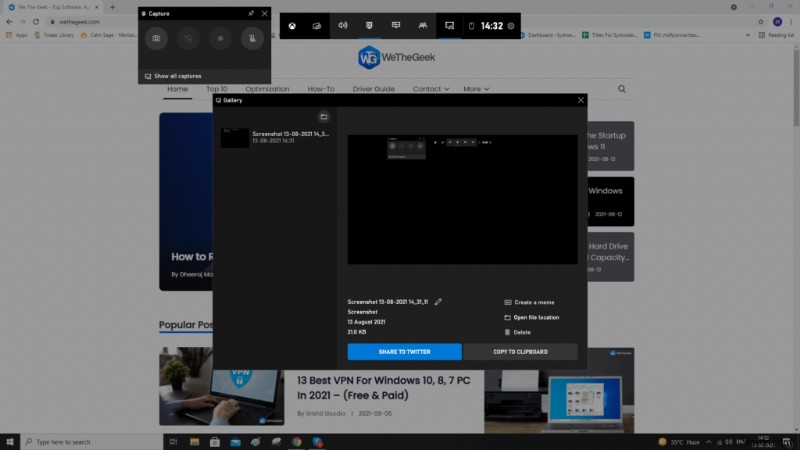Reload the page in Chrome
The image size is (800, 450).
(36, 22)
